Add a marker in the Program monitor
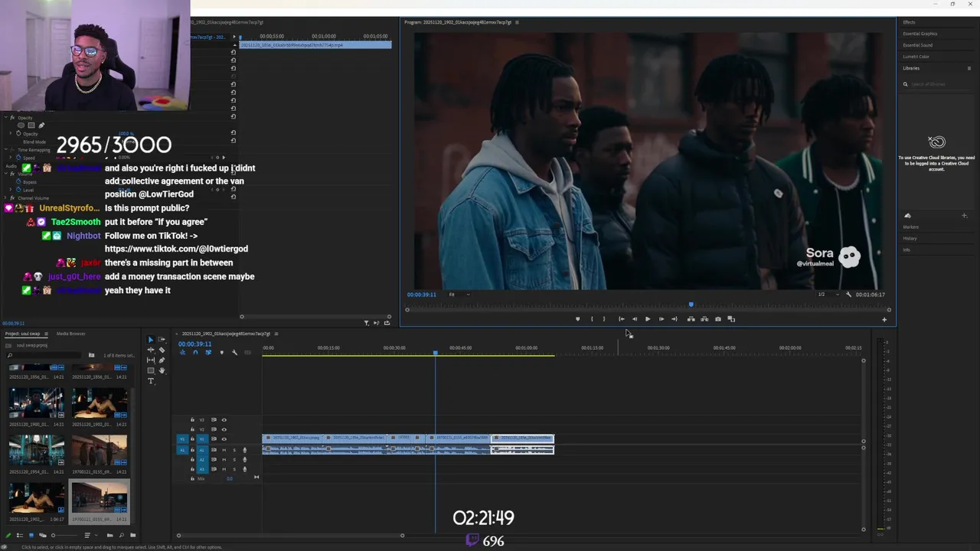980x551 pixels. [577, 319]
